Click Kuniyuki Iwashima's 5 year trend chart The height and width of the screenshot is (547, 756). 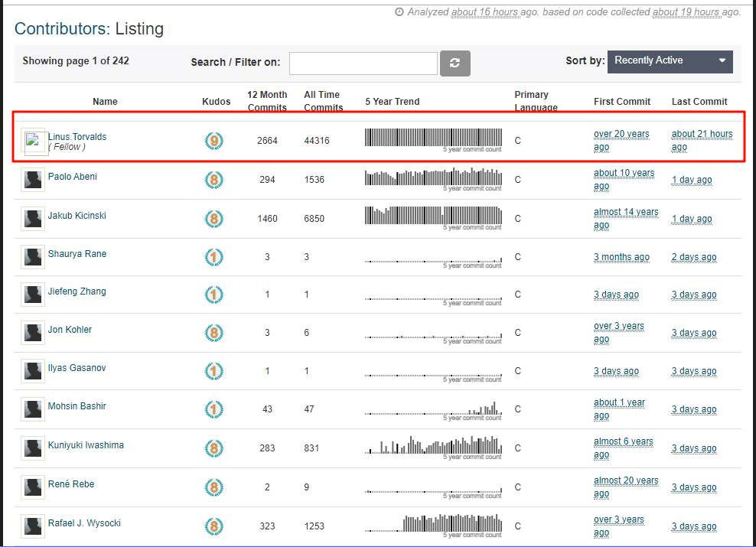433,445
